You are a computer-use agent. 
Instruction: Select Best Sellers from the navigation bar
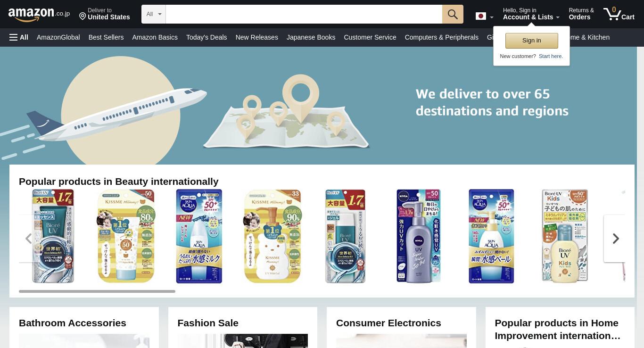[106, 37]
